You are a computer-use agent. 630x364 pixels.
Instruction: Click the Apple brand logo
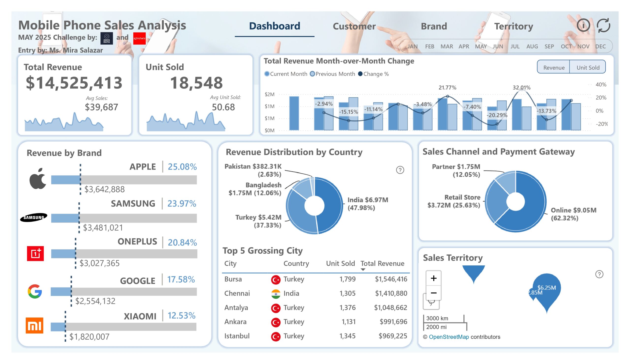(x=38, y=178)
